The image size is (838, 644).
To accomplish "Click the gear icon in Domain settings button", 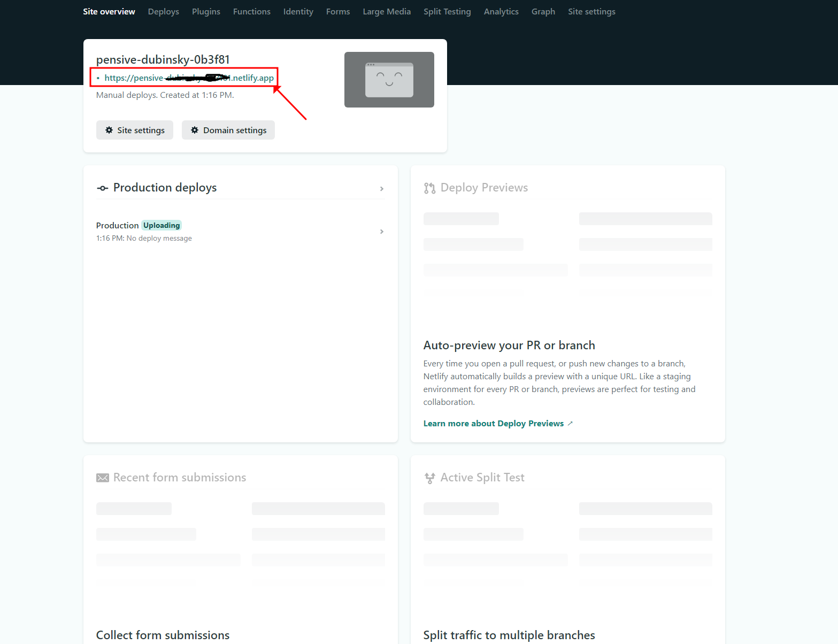I will pos(195,130).
